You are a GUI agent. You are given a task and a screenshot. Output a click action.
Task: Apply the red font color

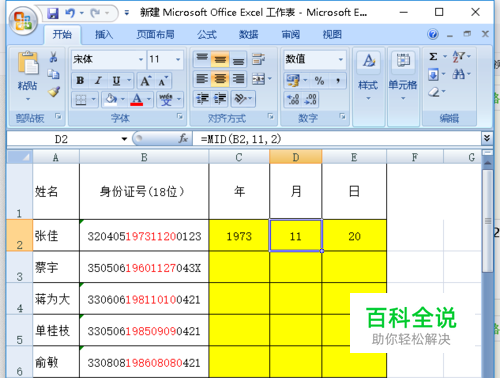point(137,99)
